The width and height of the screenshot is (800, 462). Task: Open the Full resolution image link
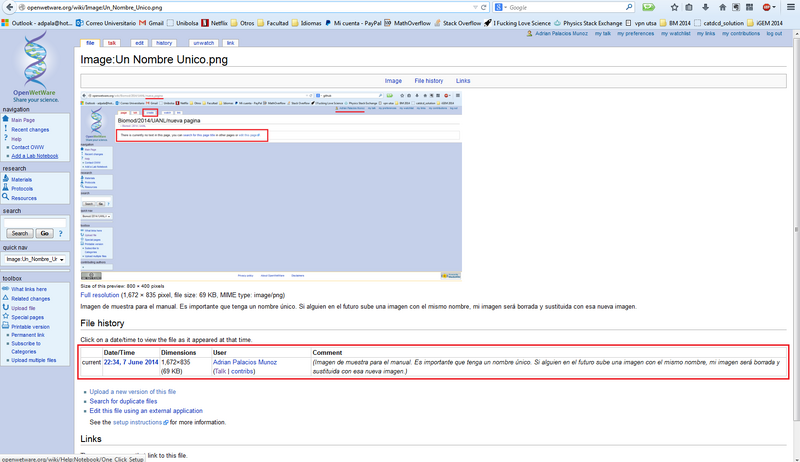point(100,295)
